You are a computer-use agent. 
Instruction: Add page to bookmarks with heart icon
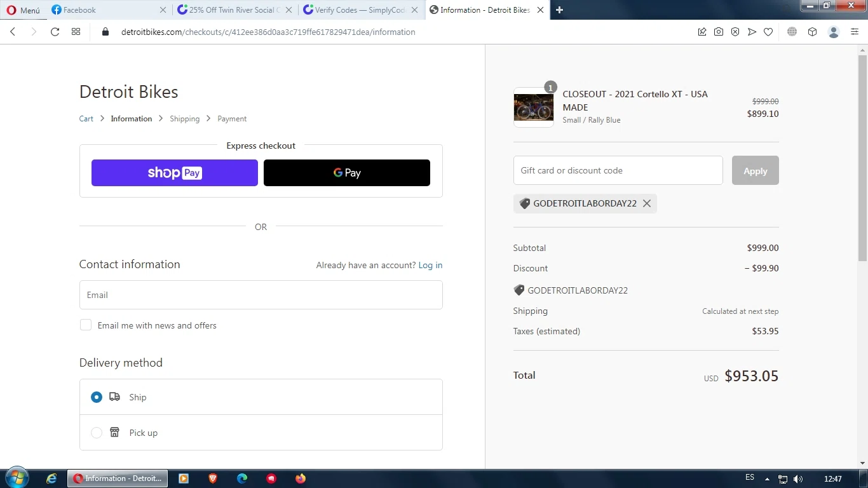coord(768,32)
